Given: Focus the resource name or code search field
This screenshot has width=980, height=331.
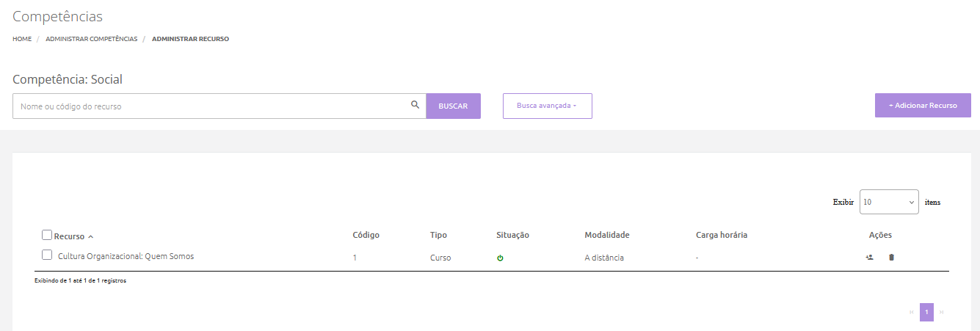Looking at the screenshot, I should pos(213,106).
